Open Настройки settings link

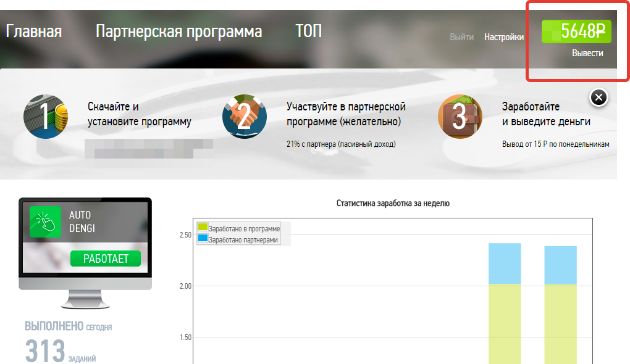[x=504, y=37]
